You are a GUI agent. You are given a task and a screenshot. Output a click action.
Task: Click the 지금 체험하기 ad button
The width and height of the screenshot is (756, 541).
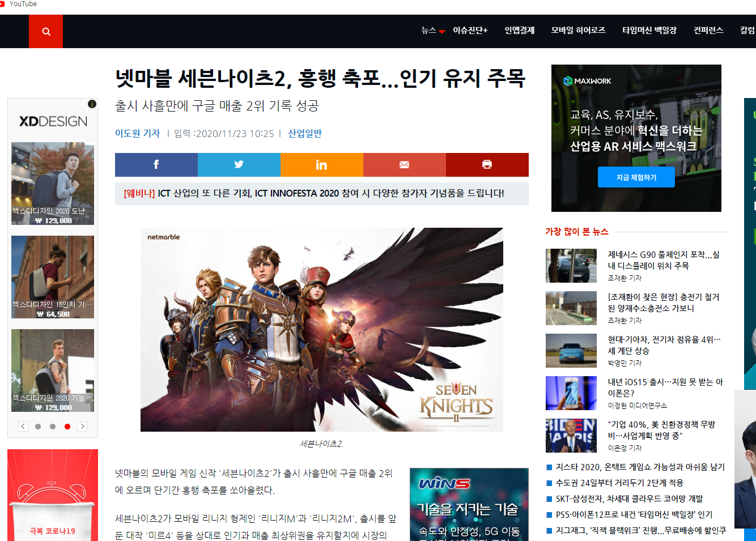[636, 177]
